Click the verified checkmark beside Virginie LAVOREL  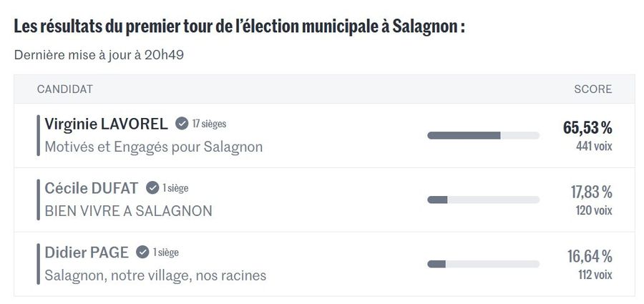182,124
